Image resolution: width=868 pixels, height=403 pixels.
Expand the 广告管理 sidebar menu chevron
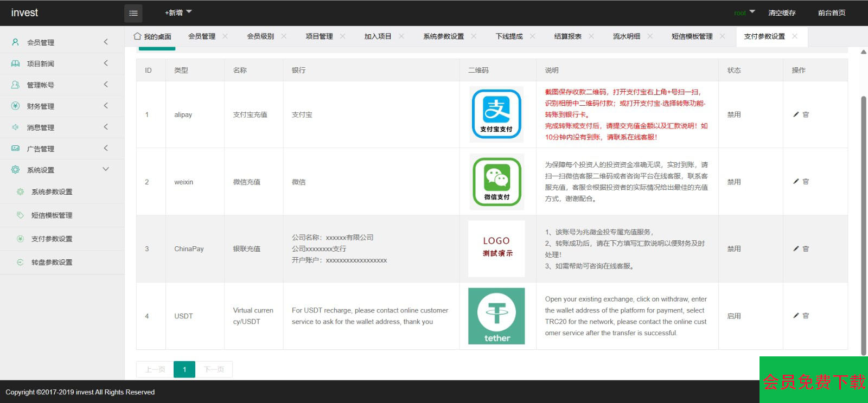coord(106,148)
